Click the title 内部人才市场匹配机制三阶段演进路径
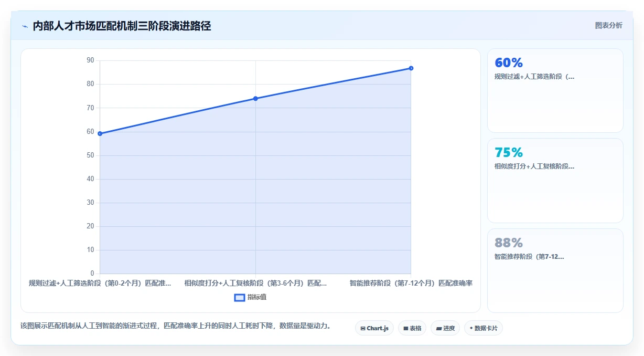Viewport: 644px width, 356px height. tap(122, 26)
